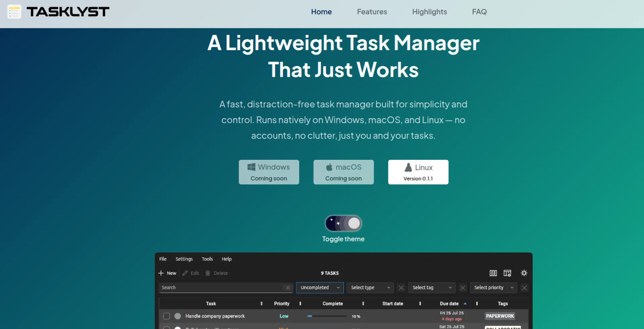Click the macOS Coming soon download button

(x=343, y=172)
